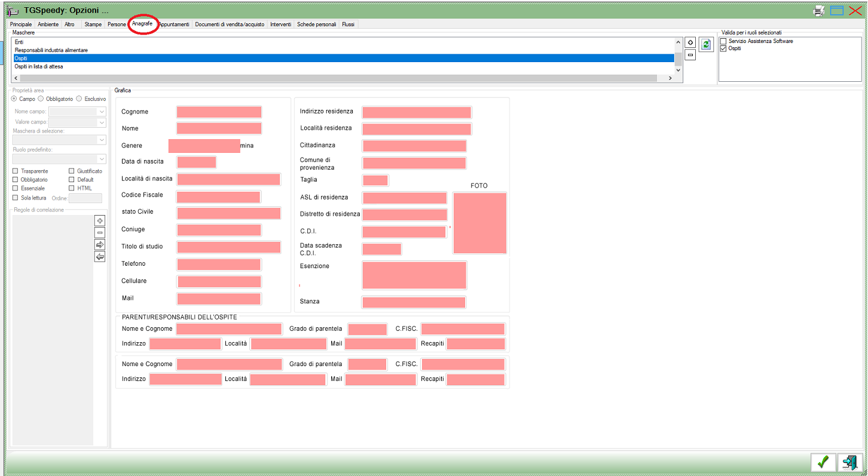Select the Esclusivo radio button
868x476 pixels.
80,99
